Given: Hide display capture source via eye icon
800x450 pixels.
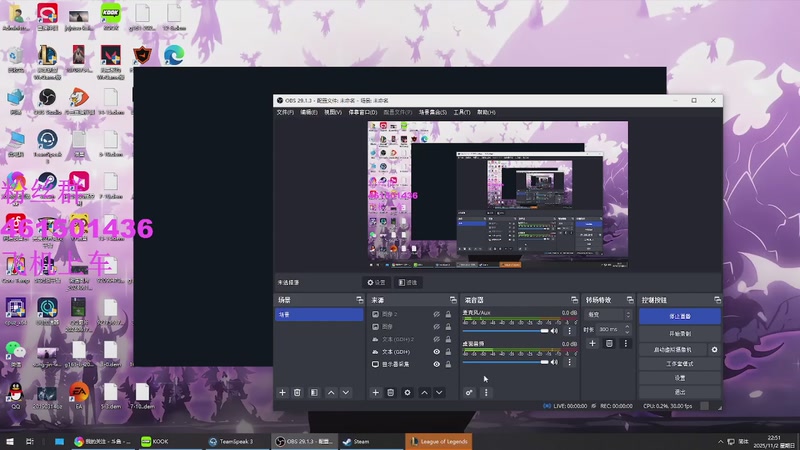Looking at the screenshot, I should click(437, 364).
